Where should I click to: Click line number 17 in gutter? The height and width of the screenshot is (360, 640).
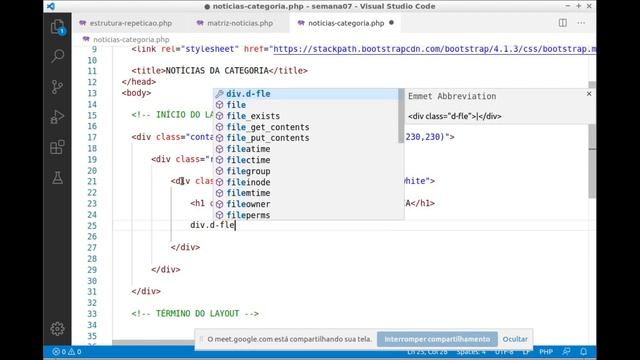(92, 138)
